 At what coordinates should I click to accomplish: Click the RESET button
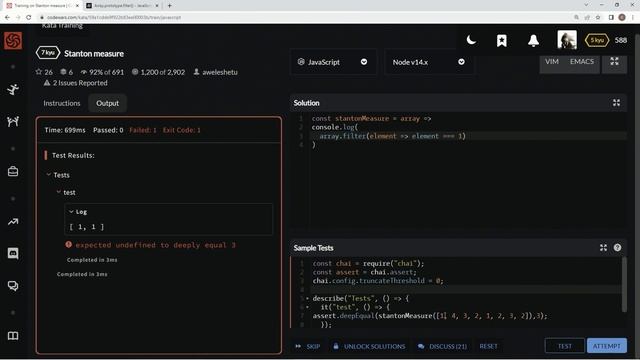click(489, 346)
